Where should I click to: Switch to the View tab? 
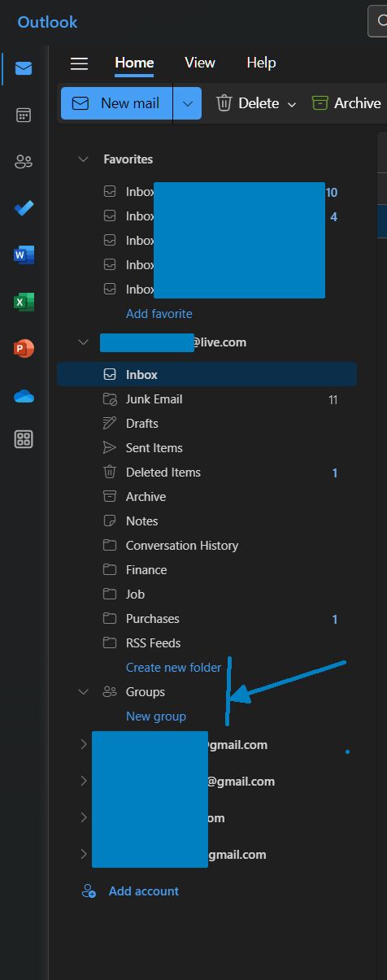click(200, 63)
